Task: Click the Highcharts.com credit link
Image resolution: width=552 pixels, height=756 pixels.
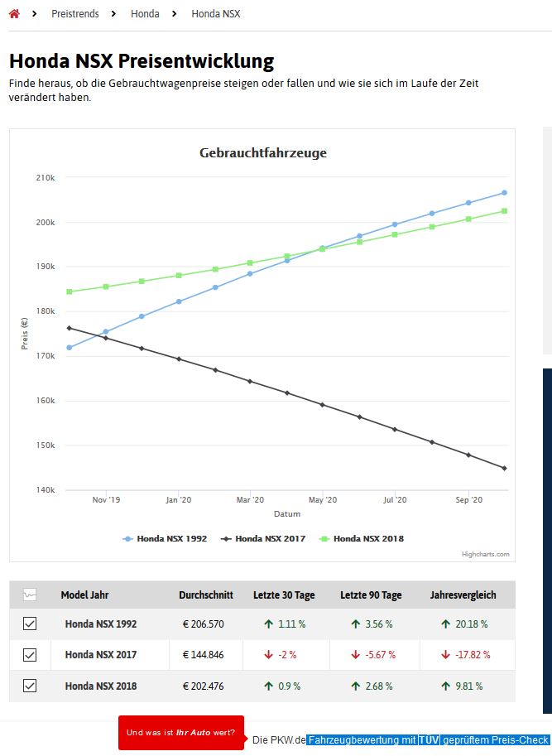Action: point(486,554)
